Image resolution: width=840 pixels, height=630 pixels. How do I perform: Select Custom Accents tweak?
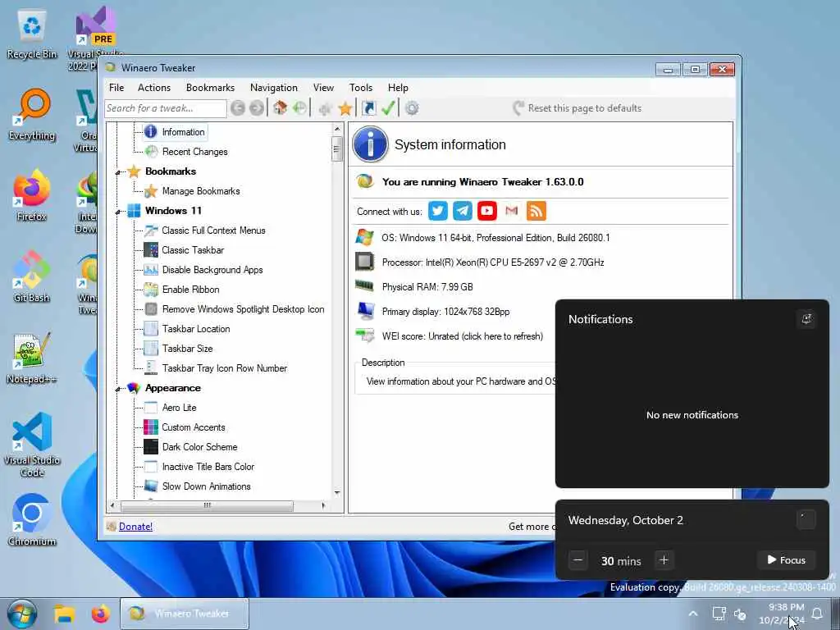point(194,427)
